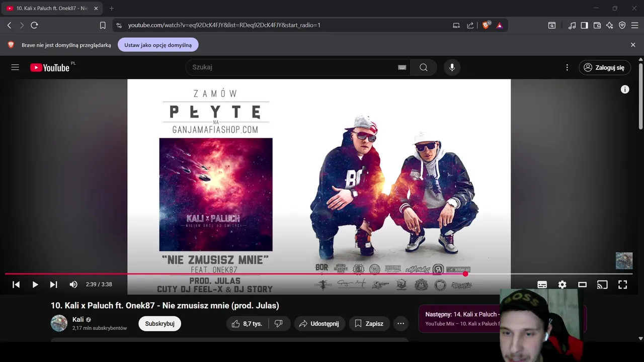Sign in with Zaloguj się button
644x362 pixels.
604,67
